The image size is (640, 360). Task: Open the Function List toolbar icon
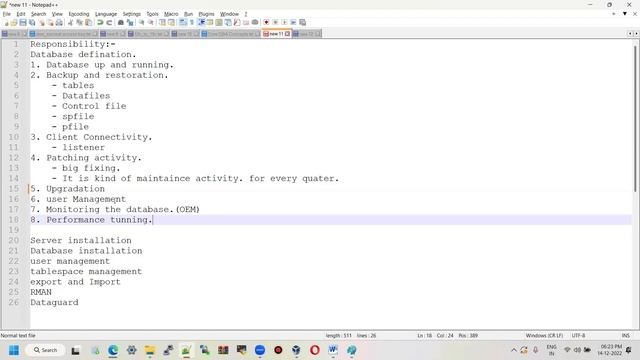pyautogui.click(x=237, y=22)
